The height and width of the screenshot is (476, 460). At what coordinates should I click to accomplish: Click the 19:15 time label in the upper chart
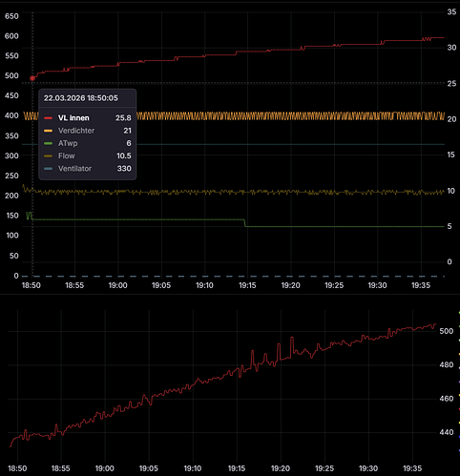click(247, 285)
